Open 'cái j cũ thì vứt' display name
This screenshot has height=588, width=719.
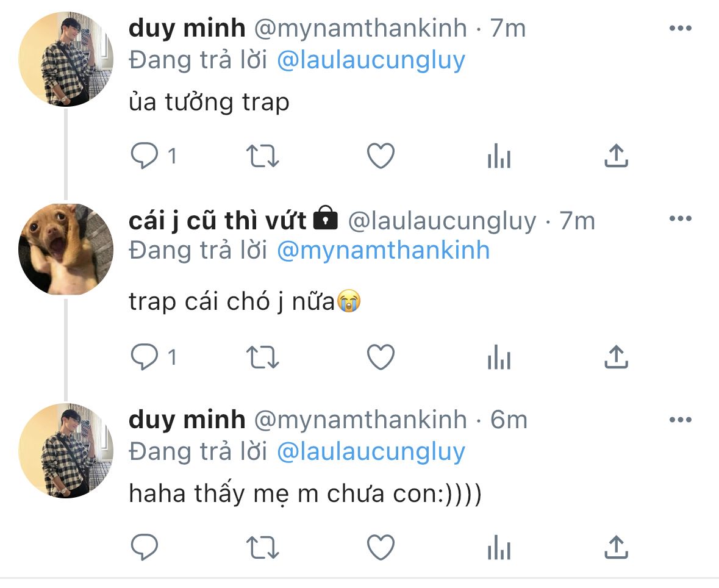(x=217, y=221)
